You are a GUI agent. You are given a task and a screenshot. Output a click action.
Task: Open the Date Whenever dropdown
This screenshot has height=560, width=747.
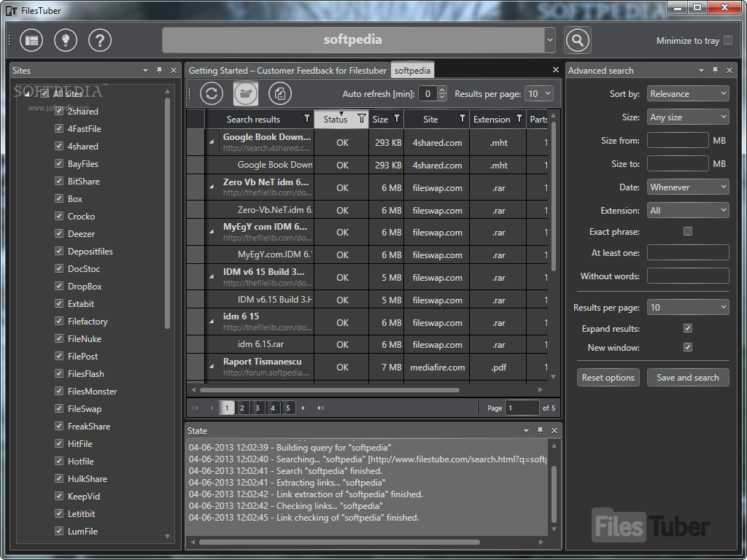click(x=688, y=187)
